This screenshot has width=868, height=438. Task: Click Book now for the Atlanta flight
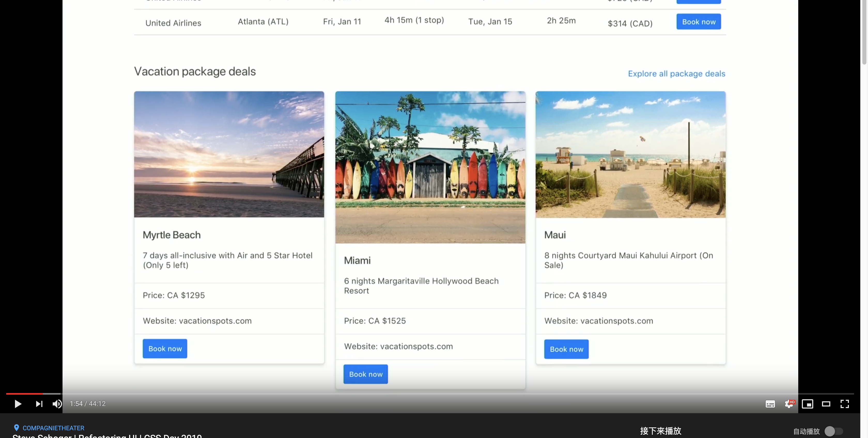699,21
